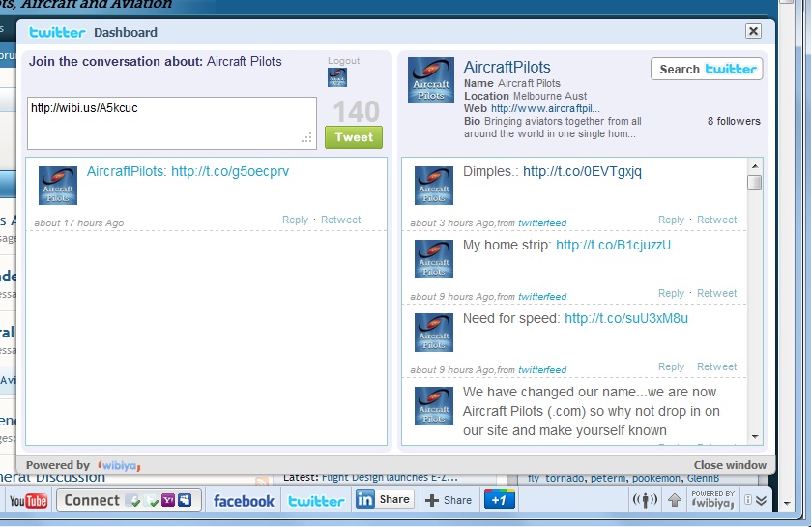Screen dimensions: 812x527
Task: Open the AircraftPilots profile name link
Action: pos(507,67)
